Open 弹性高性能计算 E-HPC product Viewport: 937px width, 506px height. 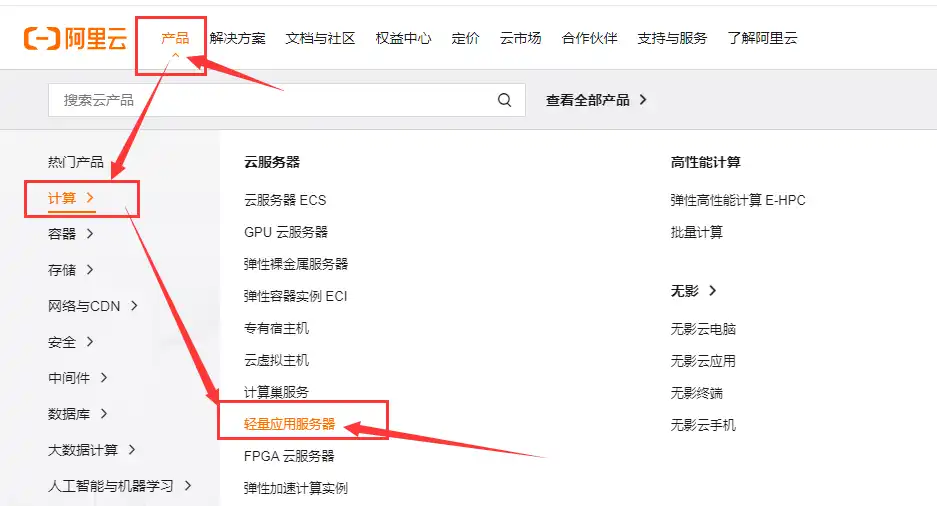(x=738, y=200)
